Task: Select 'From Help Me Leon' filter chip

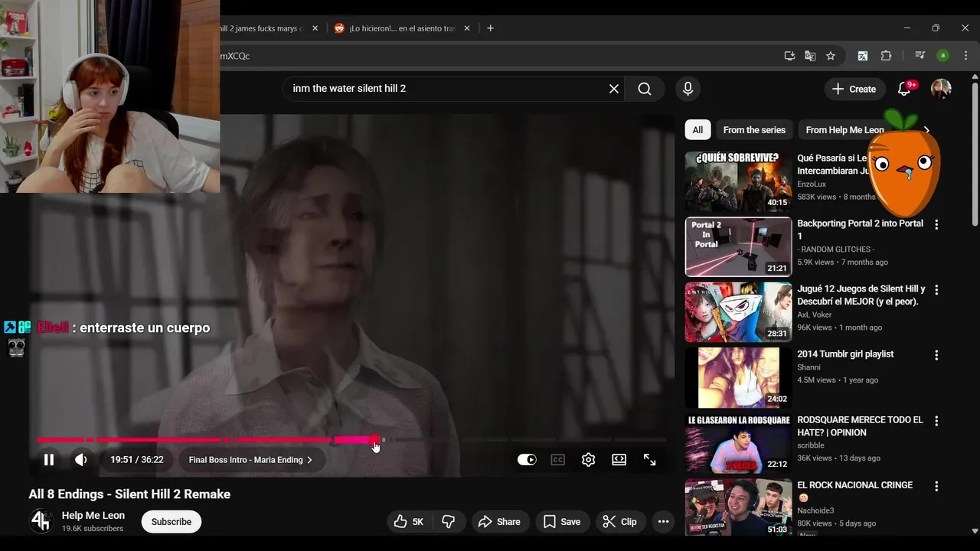Action: click(844, 130)
